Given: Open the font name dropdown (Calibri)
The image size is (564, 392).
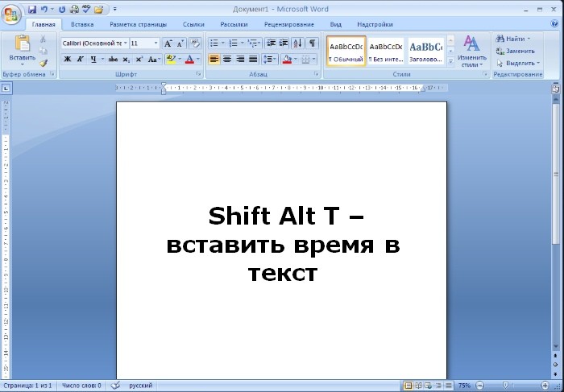Looking at the screenshot, I should coord(124,43).
